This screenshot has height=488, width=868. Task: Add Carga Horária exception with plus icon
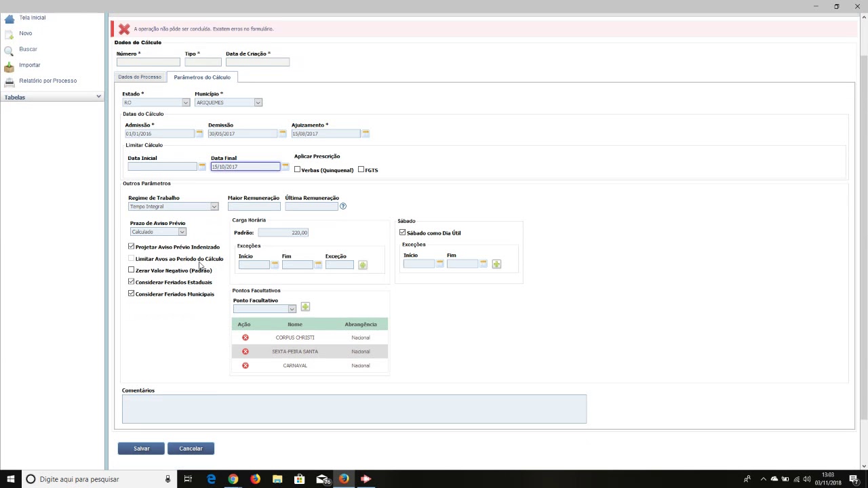click(363, 265)
